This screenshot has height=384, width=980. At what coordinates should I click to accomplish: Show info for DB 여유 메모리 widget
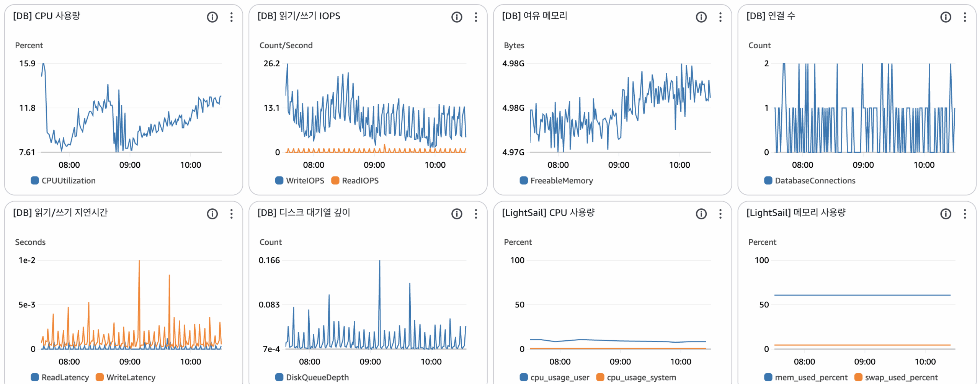click(701, 17)
